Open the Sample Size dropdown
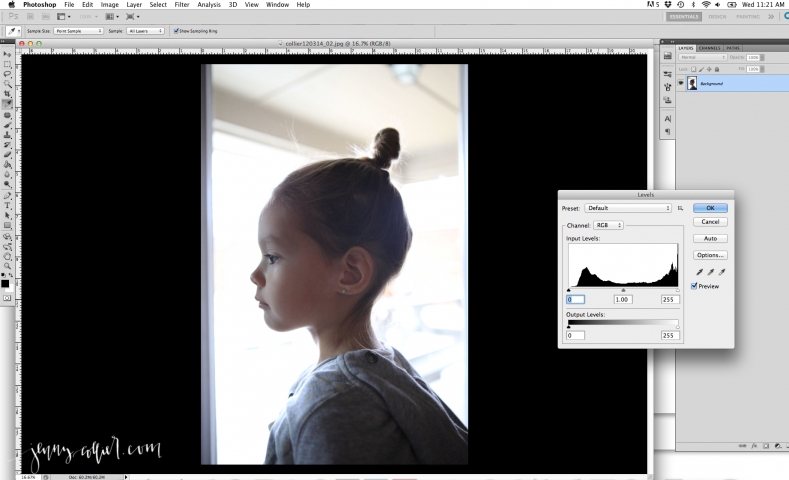This screenshot has width=789, height=480. [78, 31]
